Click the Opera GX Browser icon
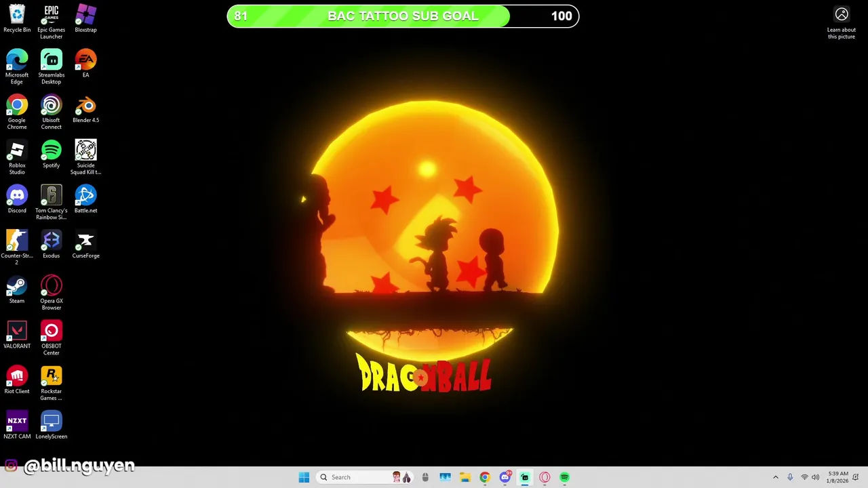The height and width of the screenshot is (488, 868). pos(51,293)
